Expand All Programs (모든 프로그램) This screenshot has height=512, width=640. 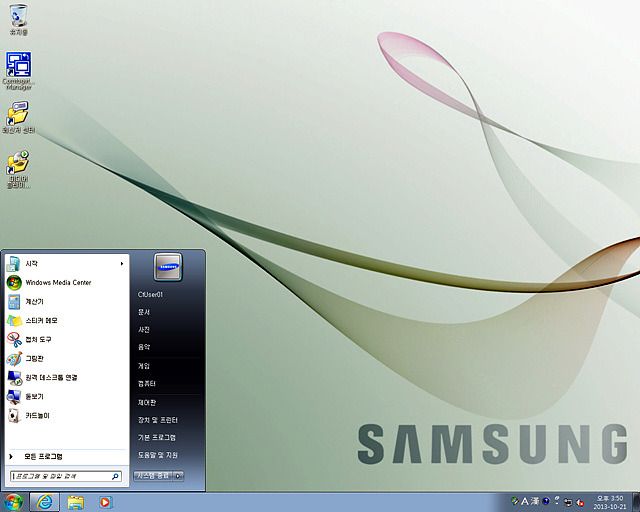pos(67,456)
